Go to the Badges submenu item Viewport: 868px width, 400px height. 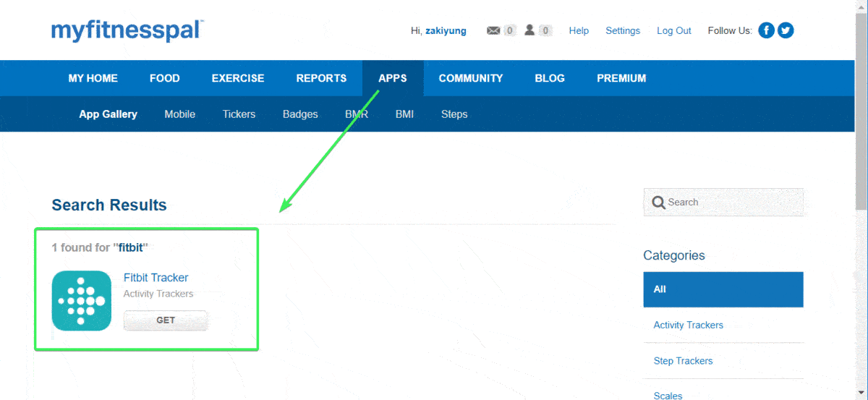(300, 114)
